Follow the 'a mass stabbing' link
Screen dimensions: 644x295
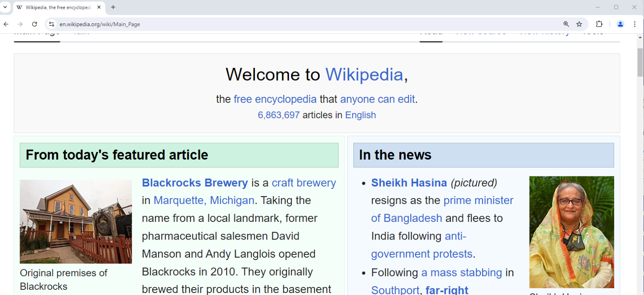point(462,272)
